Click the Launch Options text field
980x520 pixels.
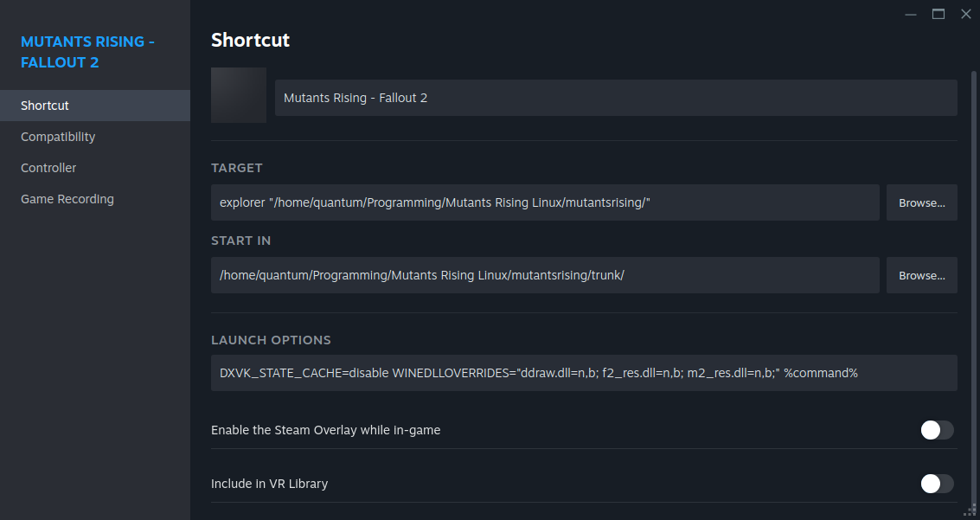(584, 373)
